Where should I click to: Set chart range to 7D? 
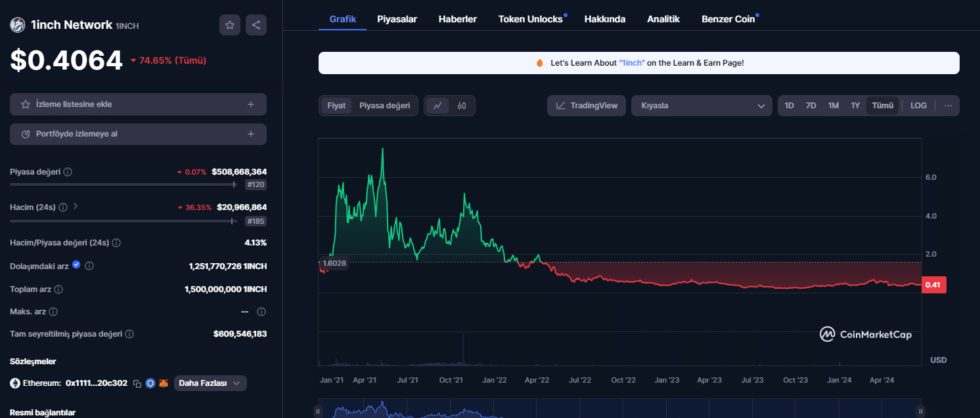point(811,106)
